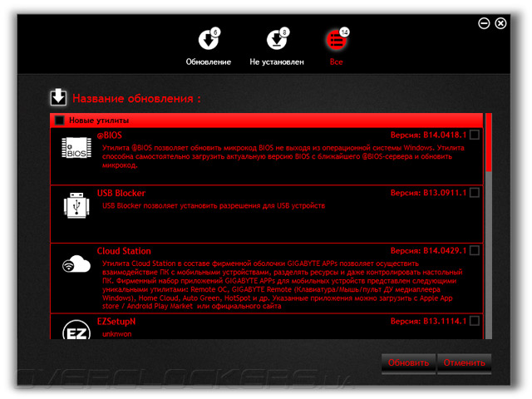The width and height of the screenshot is (532, 399).
Task: Tick the Cloud Station version checkbox
Action: (x=475, y=250)
